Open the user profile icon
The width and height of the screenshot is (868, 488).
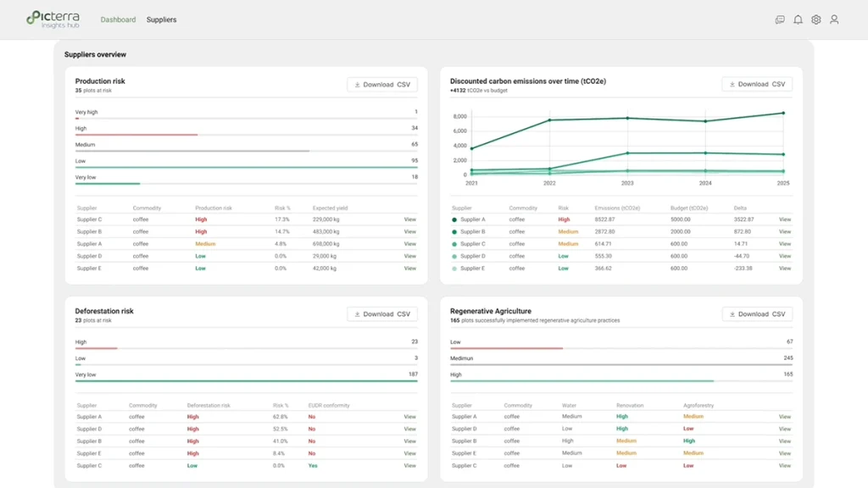(834, 20)
